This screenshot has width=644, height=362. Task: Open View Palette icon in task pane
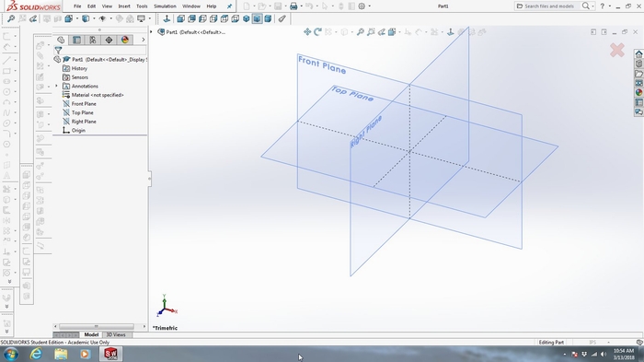pyautogui.click(x=638, y=83)
